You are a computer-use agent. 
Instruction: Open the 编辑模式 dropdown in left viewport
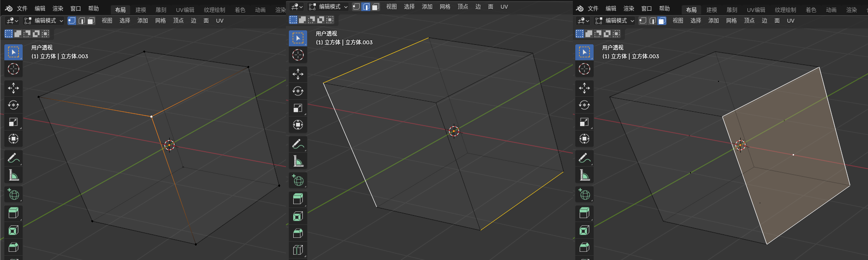tap(44, 21)
